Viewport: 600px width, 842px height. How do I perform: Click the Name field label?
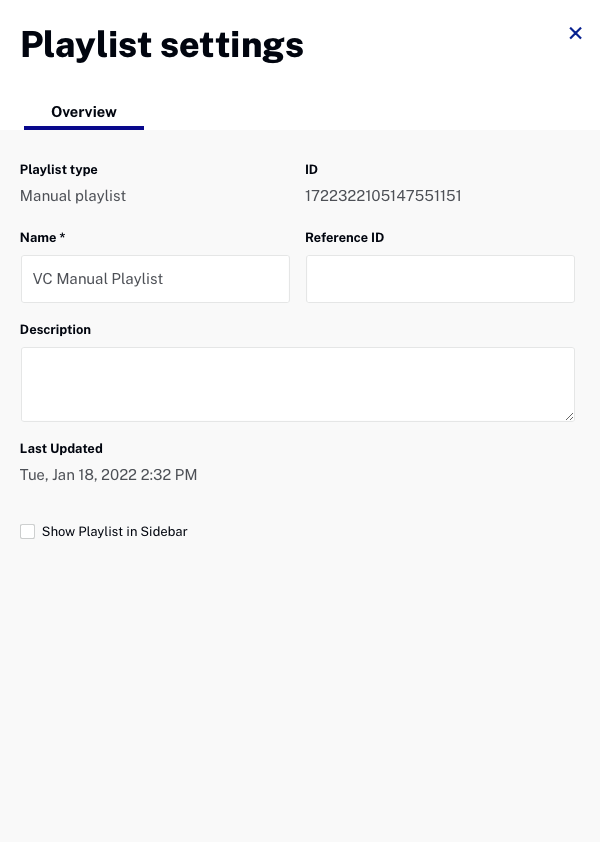point(38,237)
